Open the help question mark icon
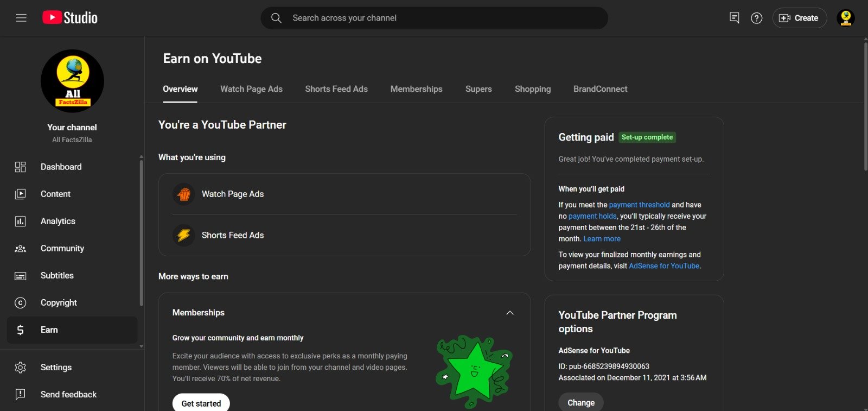The image size is (868, 411). [x=756, y=18]
